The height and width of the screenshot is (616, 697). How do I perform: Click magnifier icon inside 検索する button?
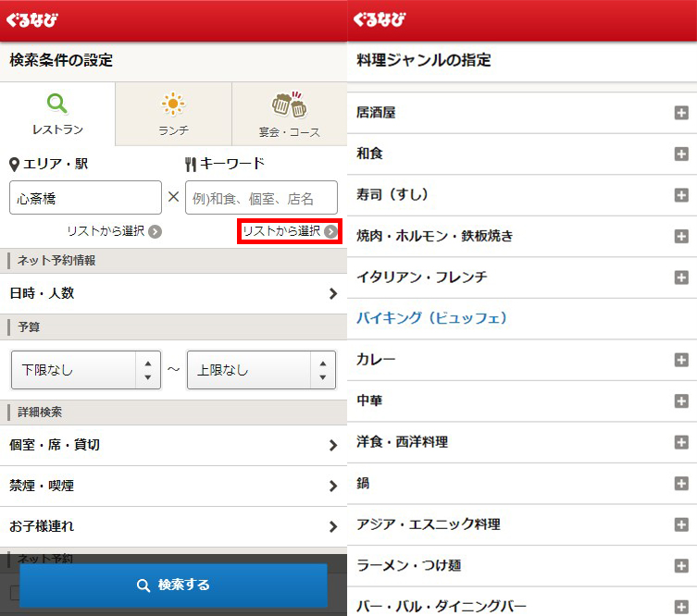click(x=143, y=585)
